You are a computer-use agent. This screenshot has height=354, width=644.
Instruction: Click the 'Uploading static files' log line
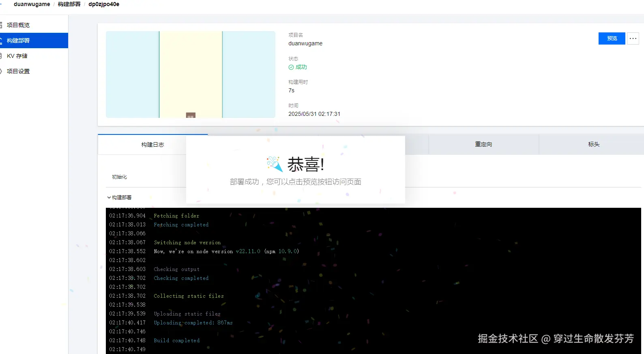tap(187, 314)
